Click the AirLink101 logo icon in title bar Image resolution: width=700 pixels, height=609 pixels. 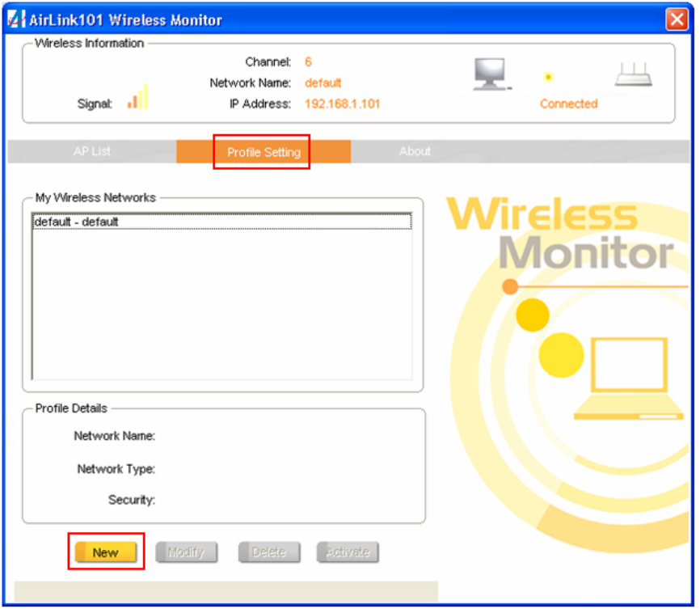pyautogui.click(x=16, y=19)
